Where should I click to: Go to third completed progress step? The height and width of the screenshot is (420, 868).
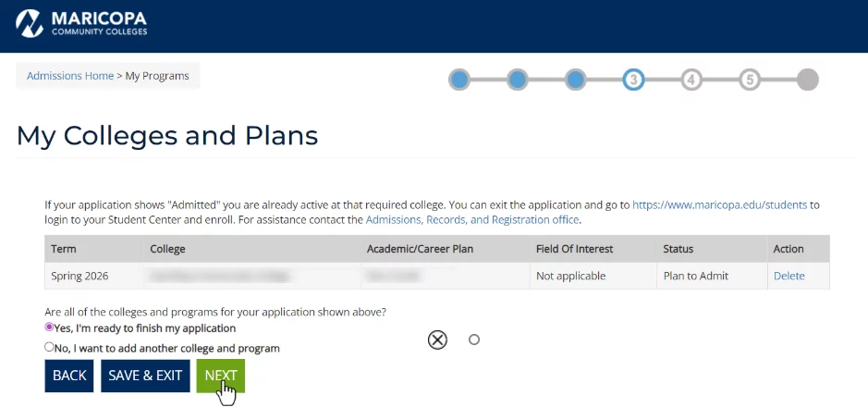click(x=575, y=80)
